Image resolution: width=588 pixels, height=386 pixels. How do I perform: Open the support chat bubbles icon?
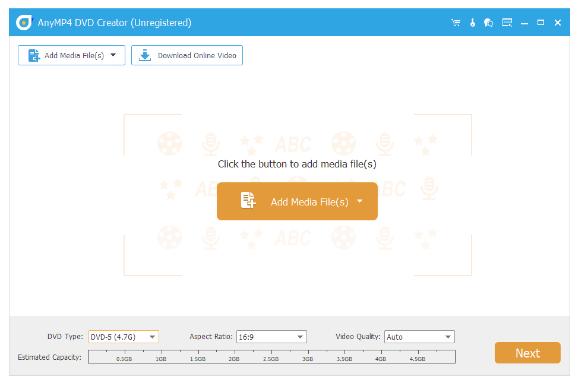pyautogui.click(x=488, y=23)
